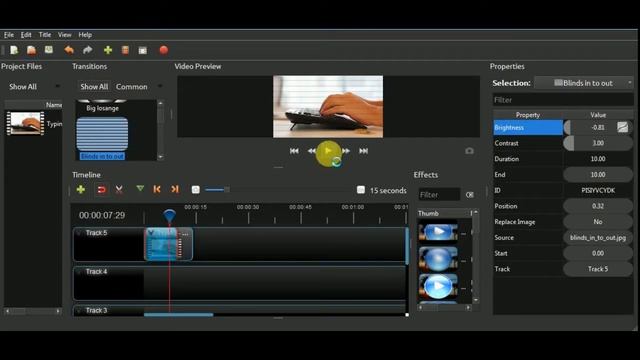Redo the last action
The width and height of the screenshot is (640, 360).
(x=87, y=50)
